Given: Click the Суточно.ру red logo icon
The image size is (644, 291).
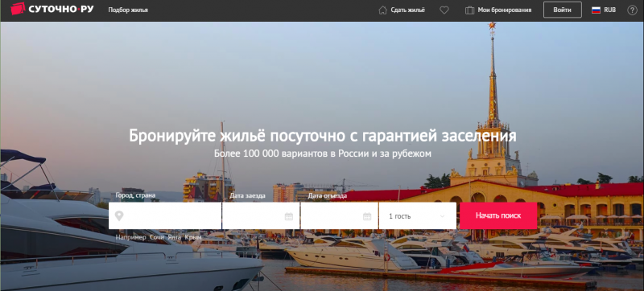Looking at the screenshot, I should click(x=18, y=9).
